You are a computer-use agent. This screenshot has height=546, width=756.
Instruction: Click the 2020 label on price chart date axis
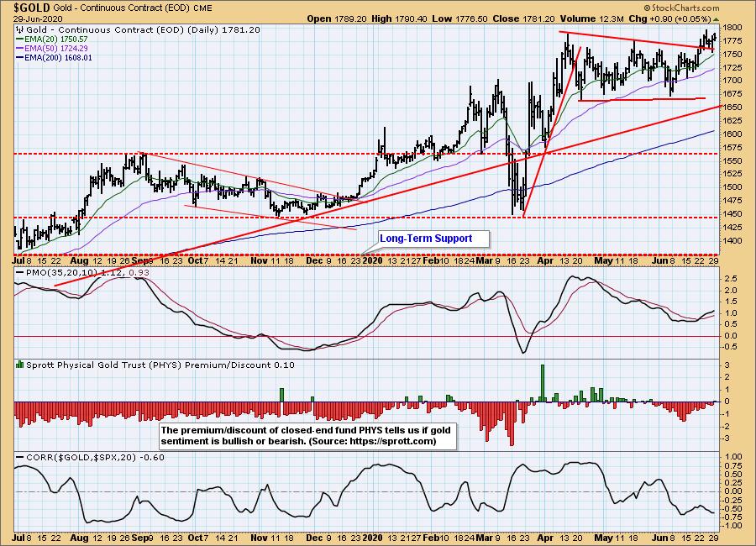[373, 261]
